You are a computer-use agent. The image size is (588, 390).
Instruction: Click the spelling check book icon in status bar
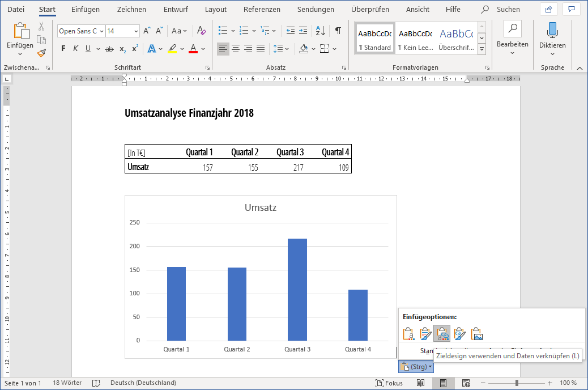tap(96, 383)
